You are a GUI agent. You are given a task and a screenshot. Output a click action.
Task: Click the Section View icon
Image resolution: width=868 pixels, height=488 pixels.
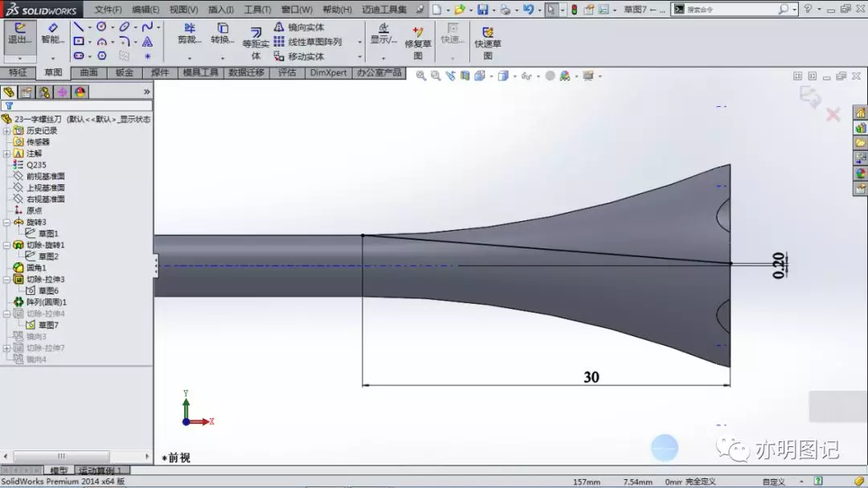[x=465, y=76]
